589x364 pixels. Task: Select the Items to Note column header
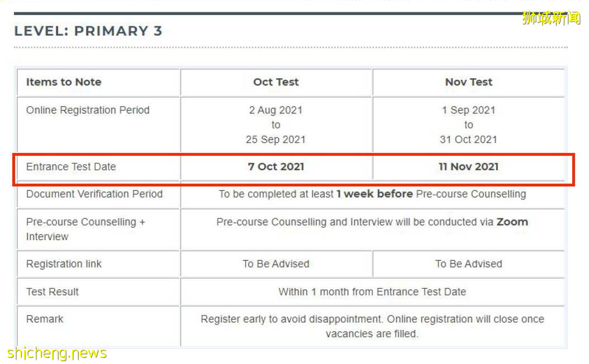[x=64, y=82]
